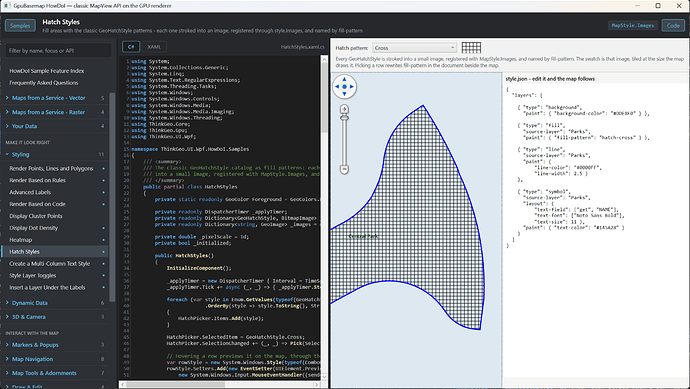690x389 pixels.
Task: Click the zoom-in plus button on map
Action: [345, 109]
